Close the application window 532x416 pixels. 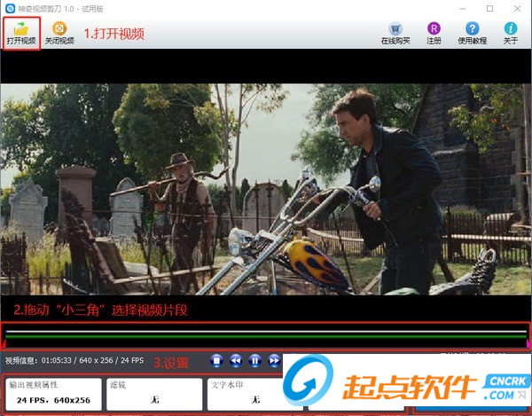[518, 9]
